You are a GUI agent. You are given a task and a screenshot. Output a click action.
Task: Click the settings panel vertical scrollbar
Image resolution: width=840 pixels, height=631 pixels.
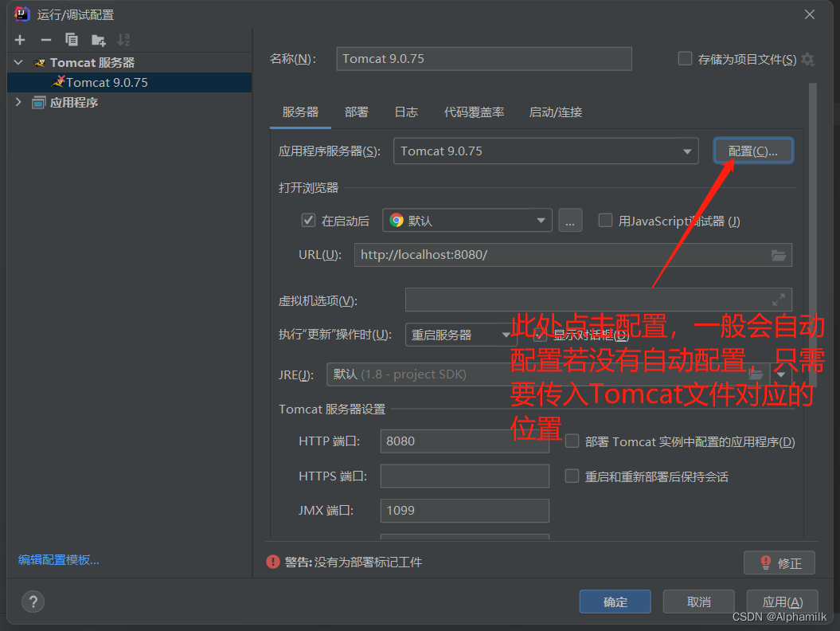tap(813, 235)
